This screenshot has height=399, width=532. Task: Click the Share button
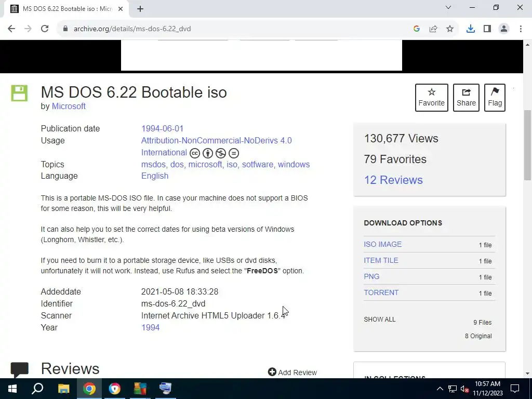(x=466, y=97)
